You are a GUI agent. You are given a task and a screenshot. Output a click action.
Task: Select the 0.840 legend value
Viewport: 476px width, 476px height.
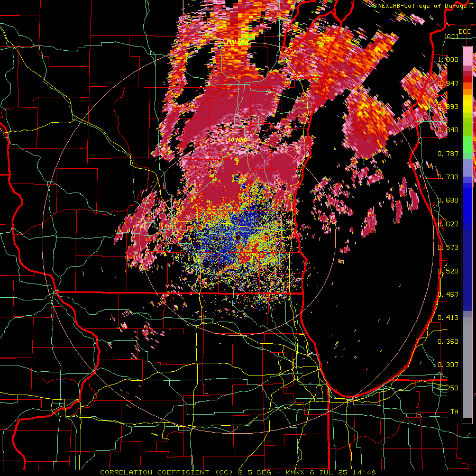(448, 130)
